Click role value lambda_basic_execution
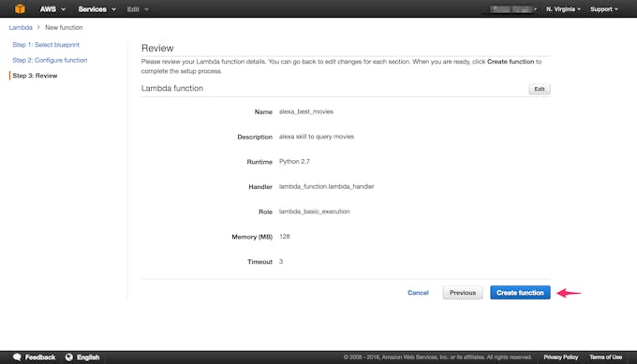Screen dimensions: 637x364 click(314, 211)
